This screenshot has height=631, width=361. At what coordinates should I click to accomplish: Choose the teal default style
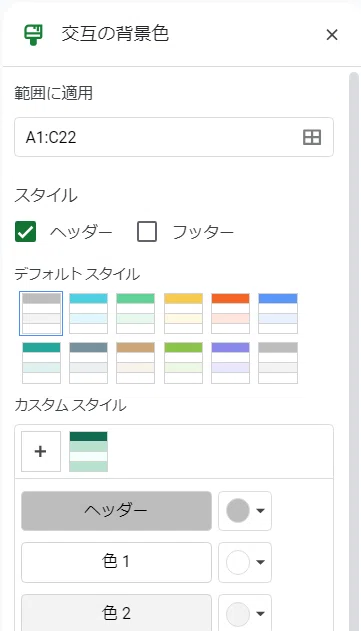pos(41,363)
